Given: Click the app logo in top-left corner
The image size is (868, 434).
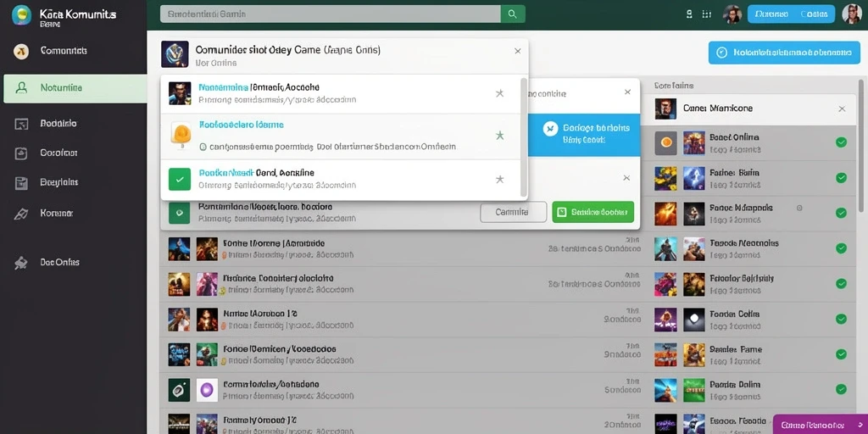Looking at the screenshot, I should (x=21, y=15).
